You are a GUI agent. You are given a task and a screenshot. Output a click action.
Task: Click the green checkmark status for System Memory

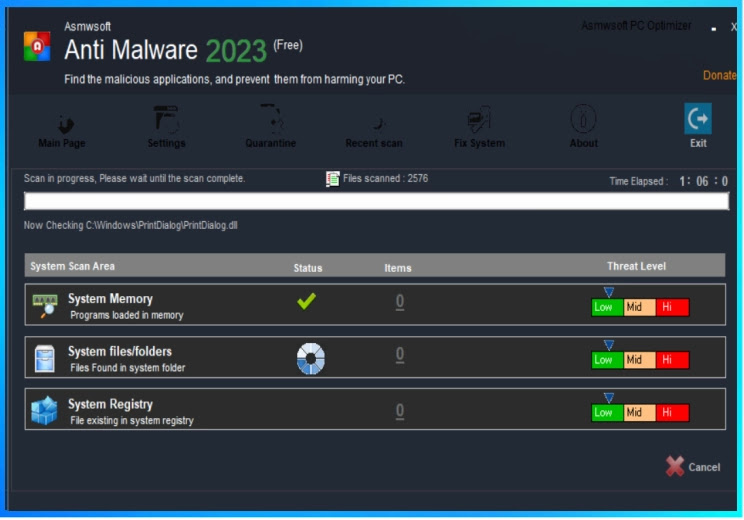(x=307, y=301)
